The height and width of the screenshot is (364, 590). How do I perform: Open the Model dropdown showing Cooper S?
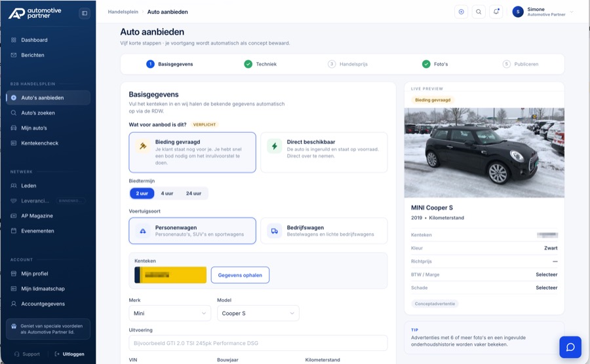click(x=258, y=314)
